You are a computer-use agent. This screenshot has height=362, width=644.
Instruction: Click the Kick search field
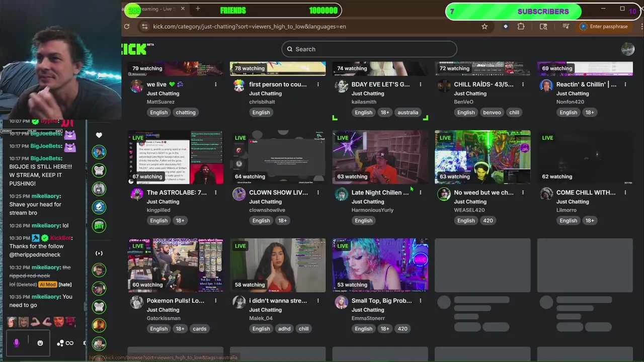[369, 49]
